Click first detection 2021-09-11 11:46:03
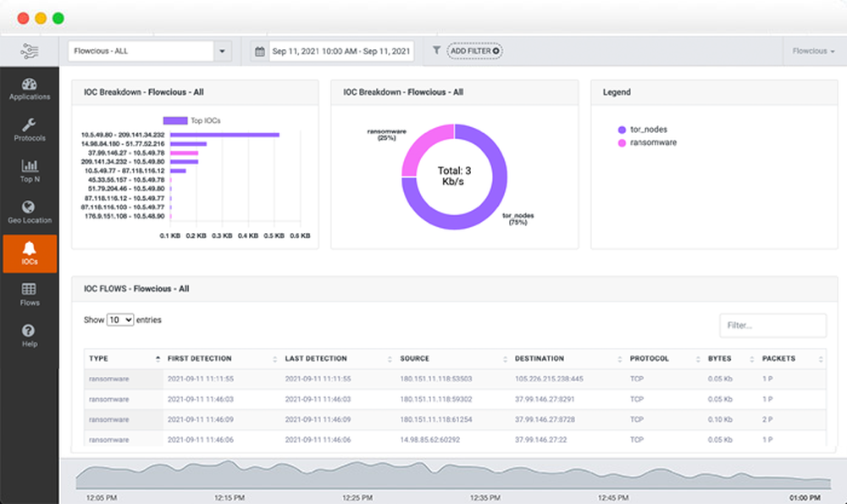This screenshot has width=847, height=504. coord(201,399)
